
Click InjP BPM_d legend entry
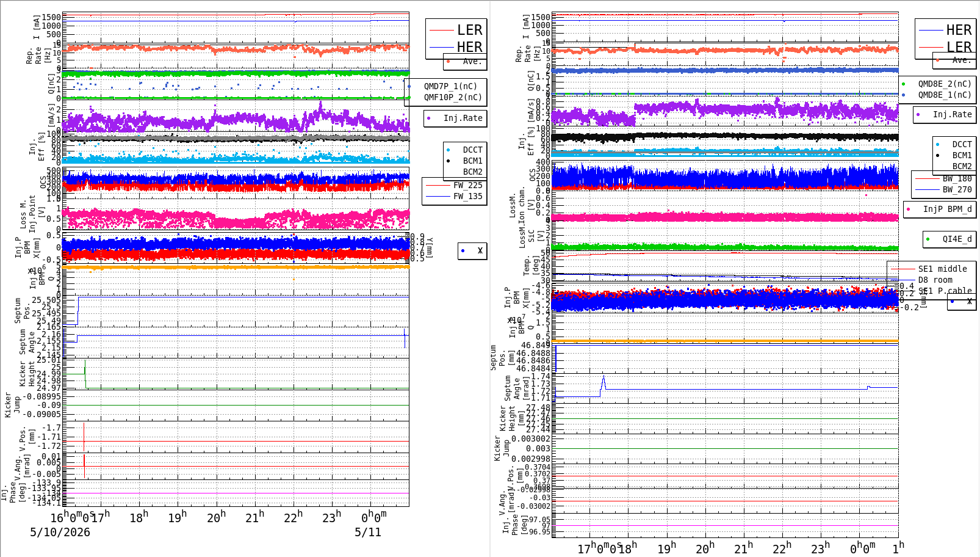(x=939, y=209)
